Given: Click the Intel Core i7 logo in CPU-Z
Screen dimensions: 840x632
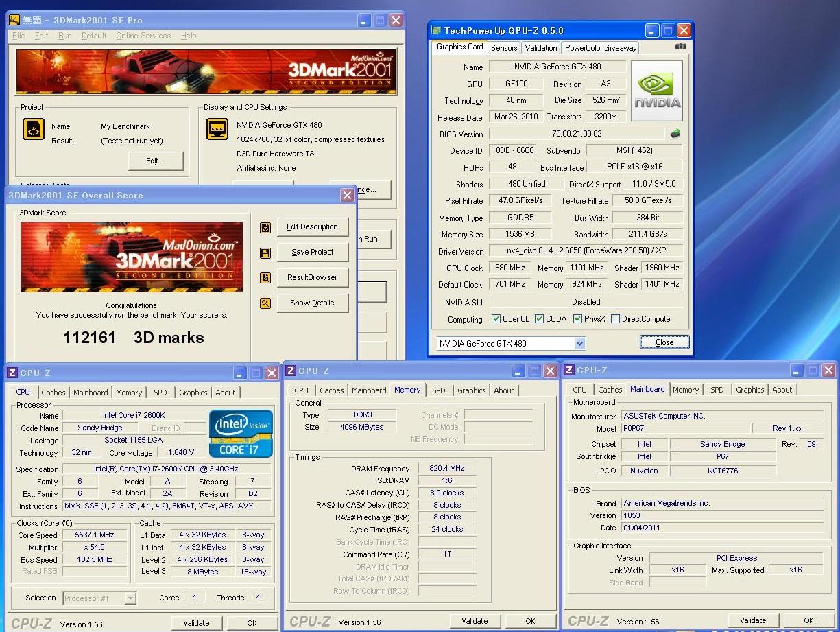Looking at the screenshot, I should (241, 434).
